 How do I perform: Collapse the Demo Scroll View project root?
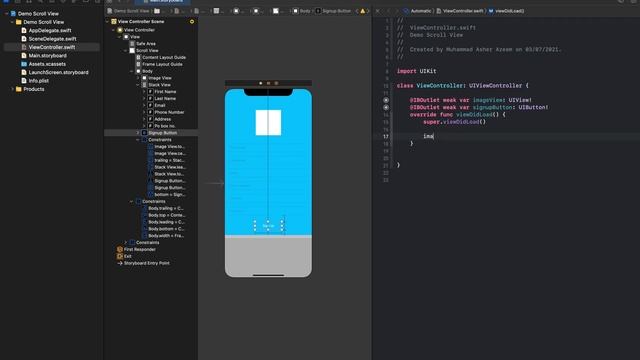click(7, 13)
